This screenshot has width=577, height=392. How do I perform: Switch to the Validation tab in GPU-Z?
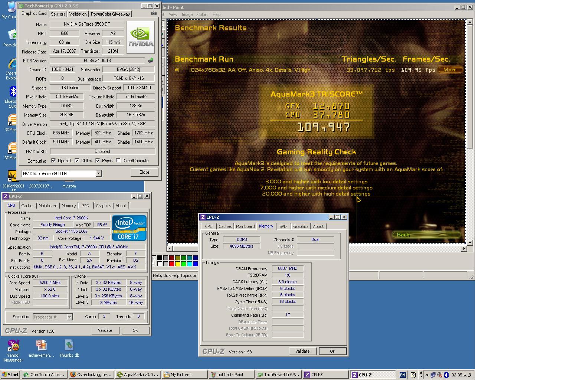[x=78, y=14]
